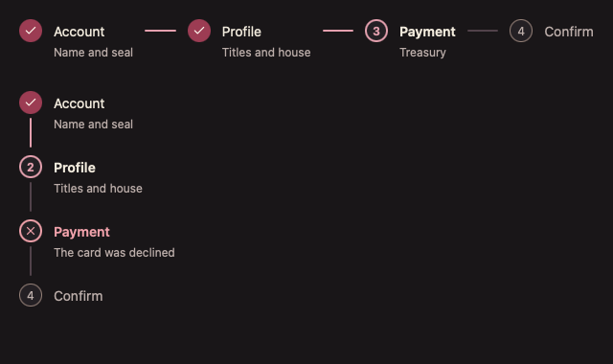613x364 pixels.
Task: Click 'The card was declined' message
Action: click(x=114, y=253)
